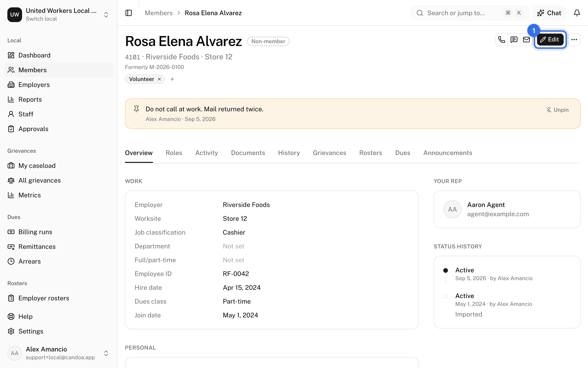This screenshot has height=368, width=588.
Task: Click the Department Not set value
Action: click(x=233, y=246)
